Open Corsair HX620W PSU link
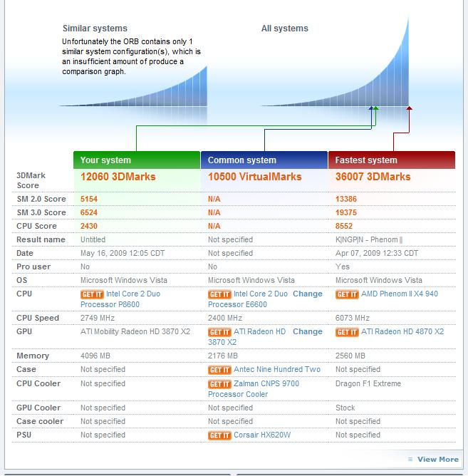This screenshot has width=468, height=476. (262, 435)
